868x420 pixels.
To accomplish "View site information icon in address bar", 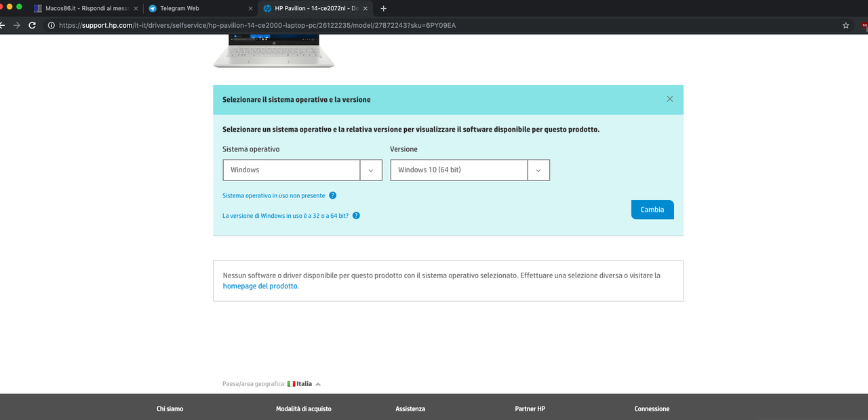I will 51,25.
